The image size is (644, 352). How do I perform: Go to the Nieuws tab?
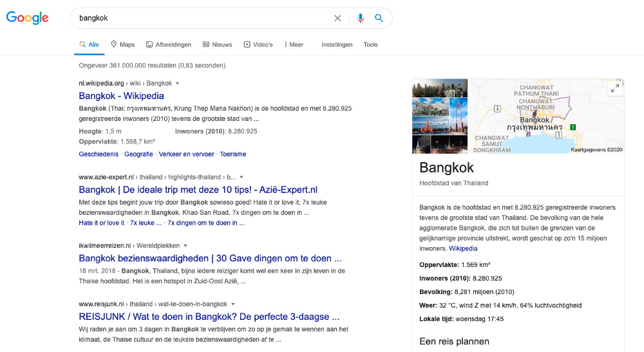pos(217,44)
